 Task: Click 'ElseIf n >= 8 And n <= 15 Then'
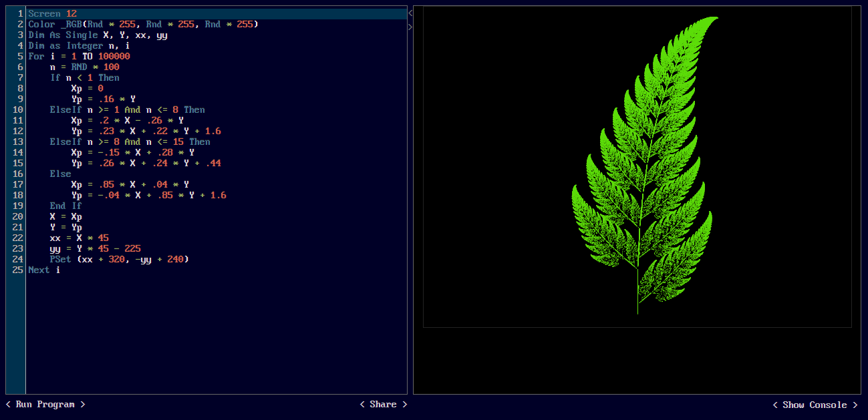pyautogui.click(x=130, y=142)
